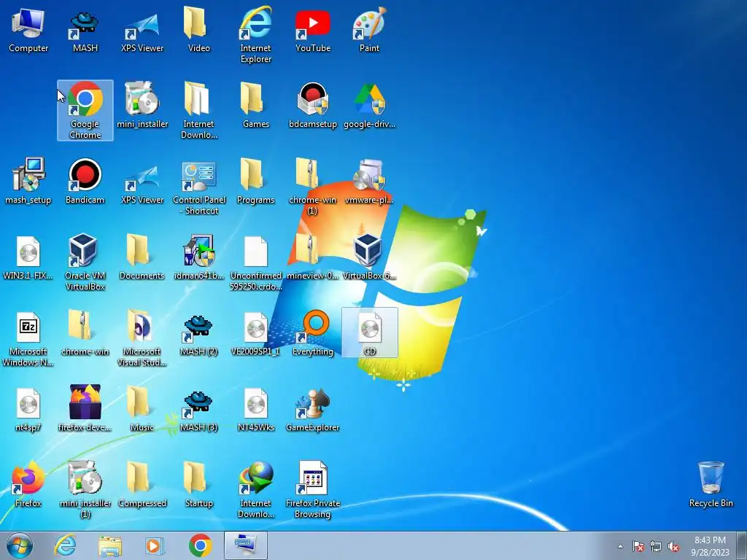Select the Firefox desktop shortcut
The image size is (747, 560).
pyautogui.click(x=28, y=485)
